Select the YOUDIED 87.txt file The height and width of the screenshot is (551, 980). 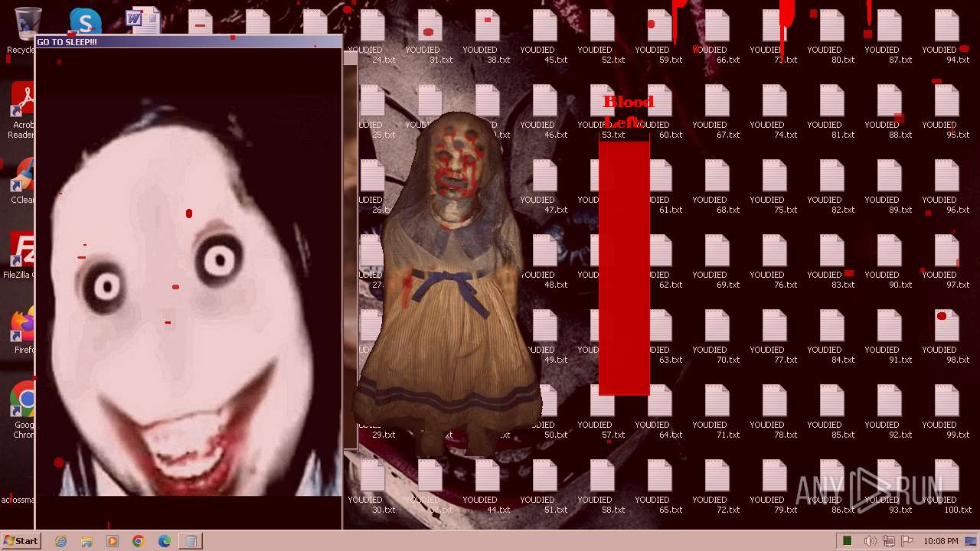[889, 37]
